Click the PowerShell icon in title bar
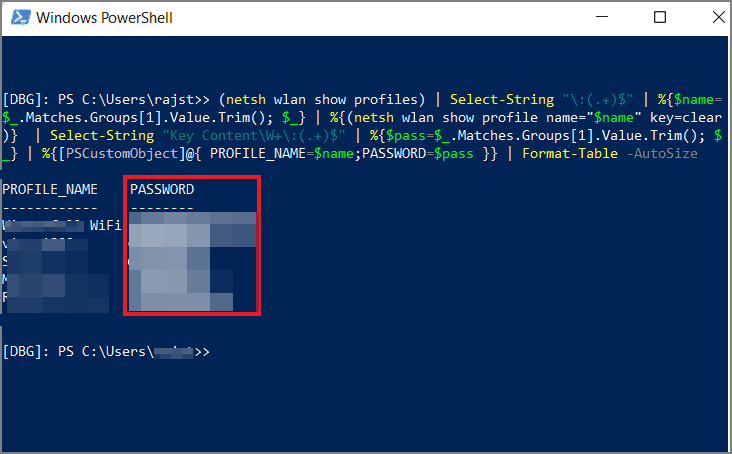This screenshot has height=454, width=732. (x=18, y=19)
